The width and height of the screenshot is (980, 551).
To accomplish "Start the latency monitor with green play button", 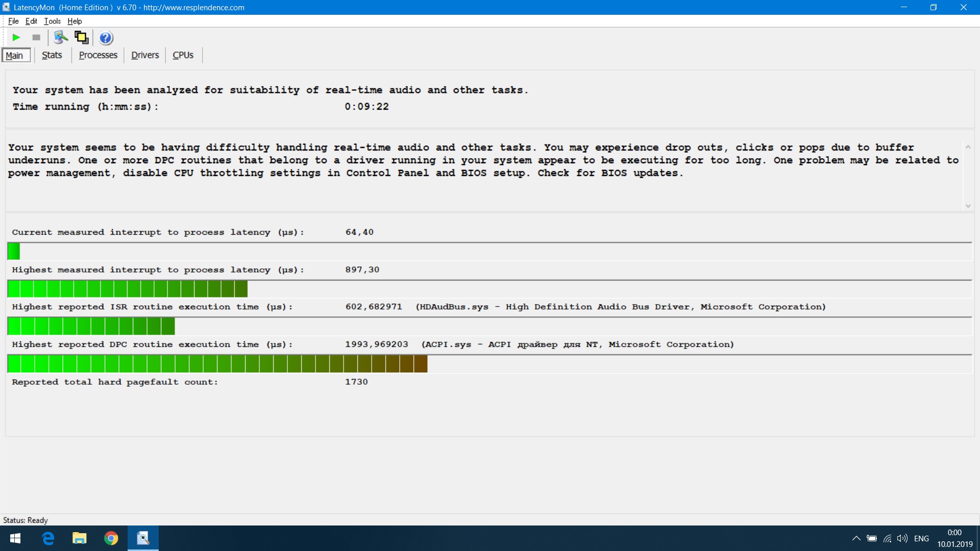I will click(x=16, y=37).
